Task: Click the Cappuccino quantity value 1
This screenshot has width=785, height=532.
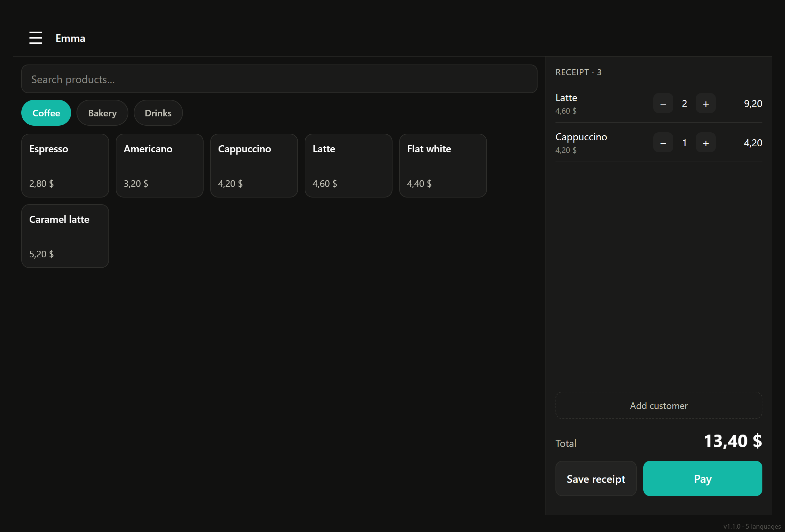Action: (684, 143)
